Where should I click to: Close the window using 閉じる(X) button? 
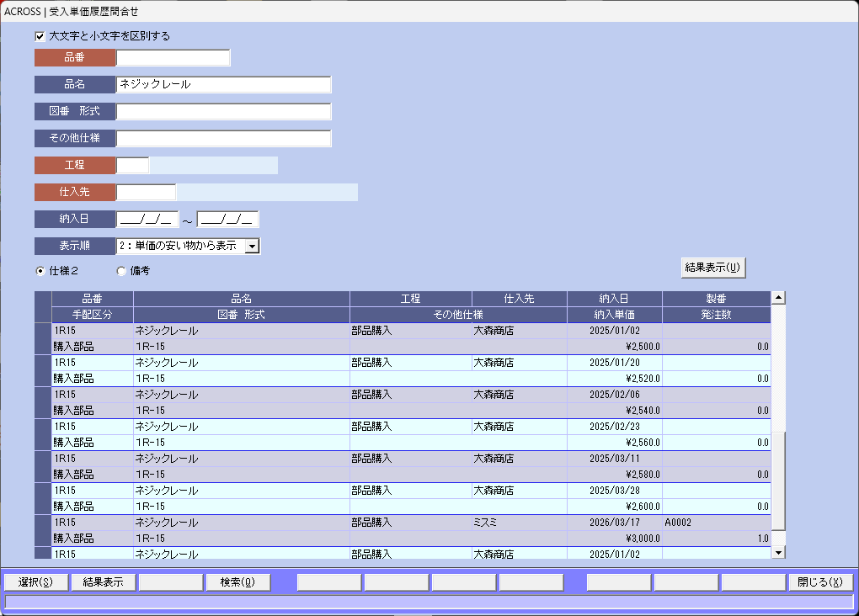(819, 582)
